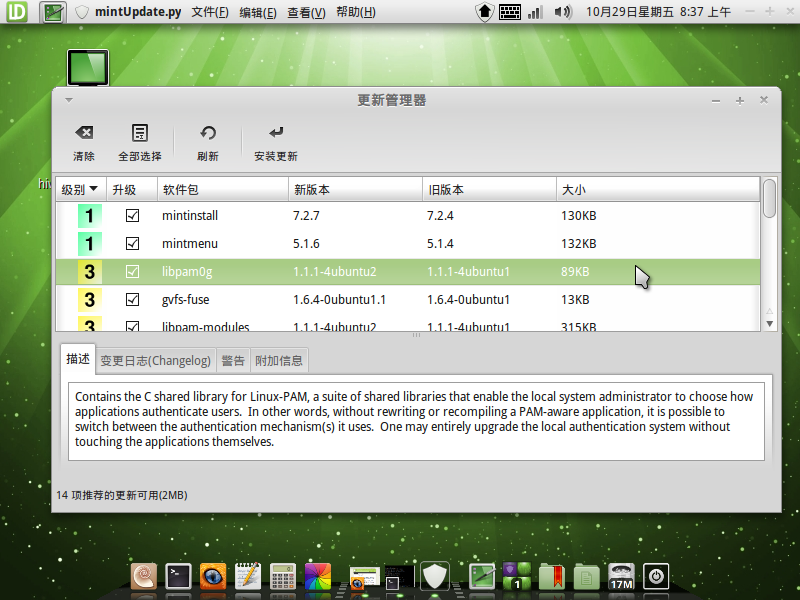Open the 查看(V) menu

pos(306,12)
